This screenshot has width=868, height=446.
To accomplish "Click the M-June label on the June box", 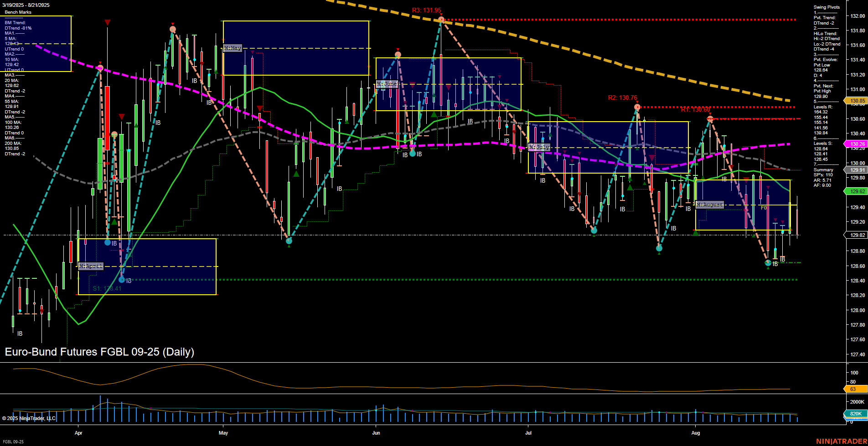I will click(x=388, y=83).
